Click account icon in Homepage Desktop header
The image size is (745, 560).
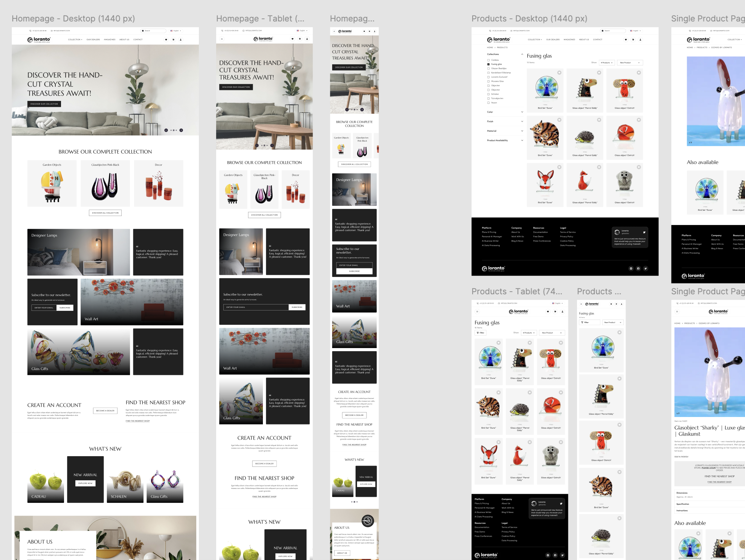(180, 40)
